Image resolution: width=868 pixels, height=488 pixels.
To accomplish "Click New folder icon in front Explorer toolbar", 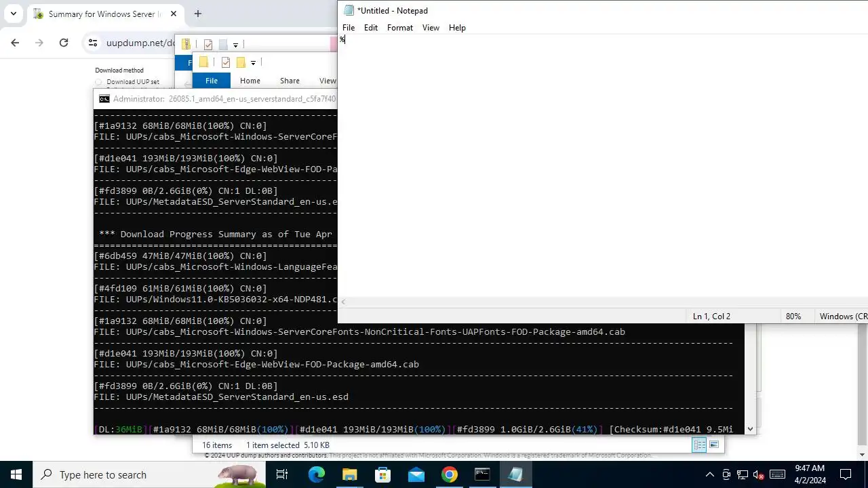I will (x=241, y=62).
